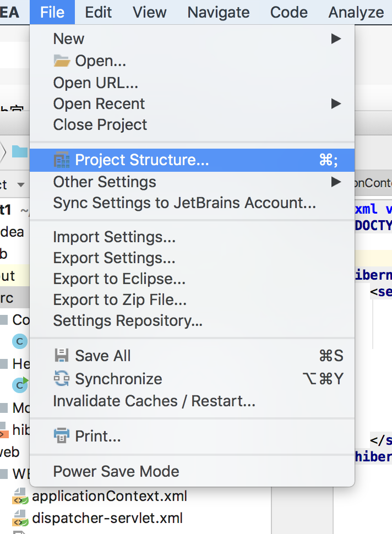The image size is (392, 534).
Task: Click the Open Recent submenu arrow
Action: pyautogui.click(x=336, y=103)
